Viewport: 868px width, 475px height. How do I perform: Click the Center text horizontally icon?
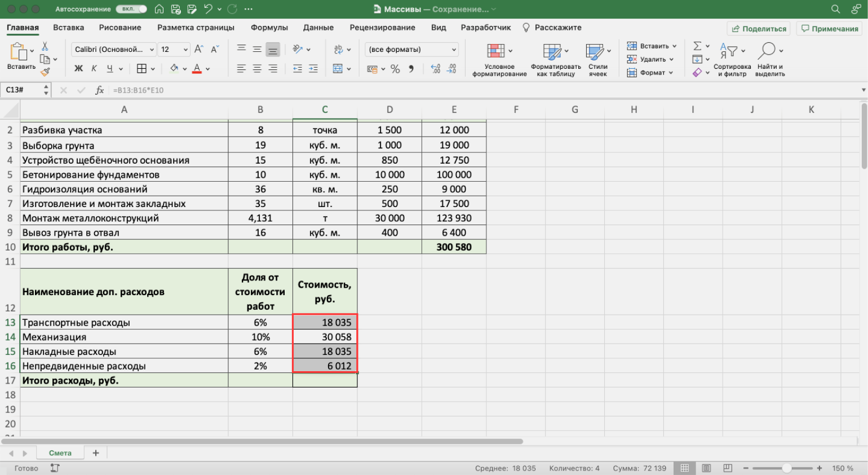click(257, 68)
